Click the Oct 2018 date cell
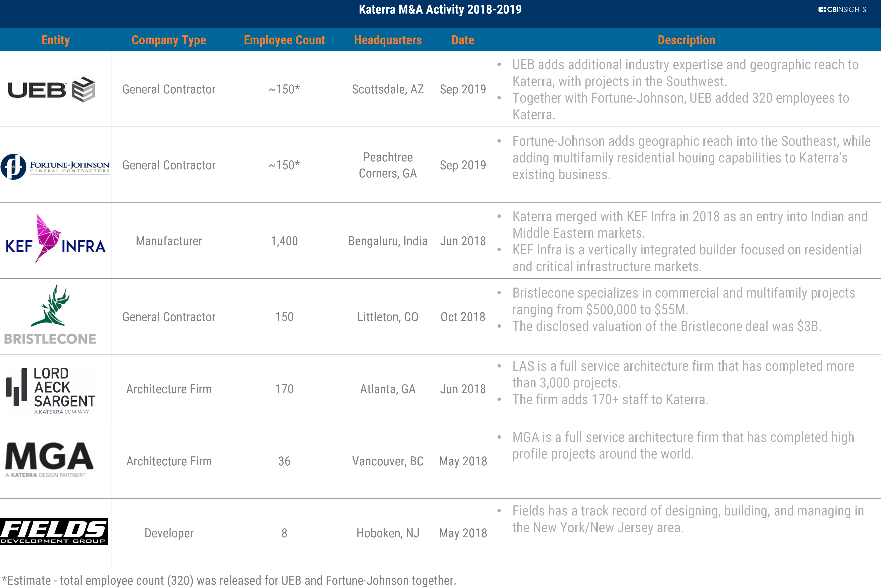881x588 pixels. [463, 317]
